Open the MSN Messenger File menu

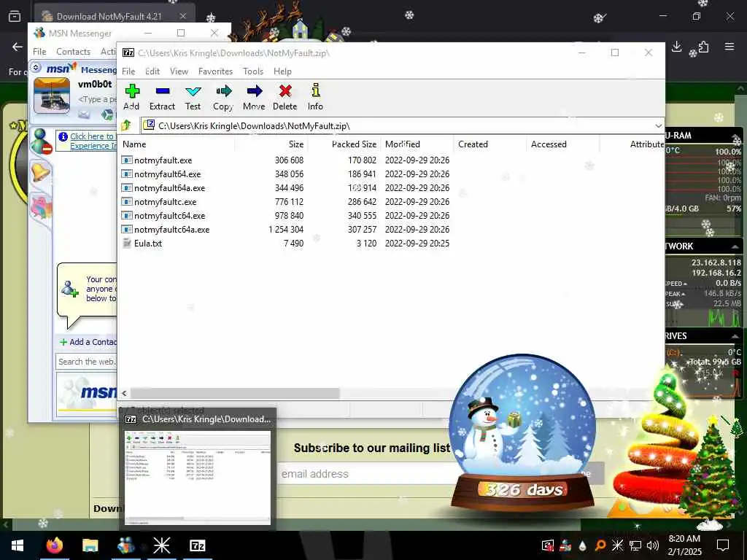39,52
